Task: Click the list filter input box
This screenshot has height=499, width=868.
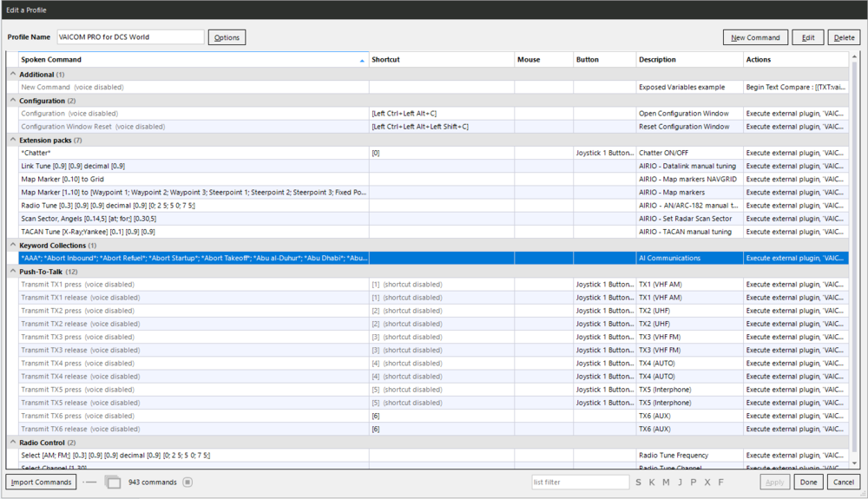Action: tap(580, 483)
